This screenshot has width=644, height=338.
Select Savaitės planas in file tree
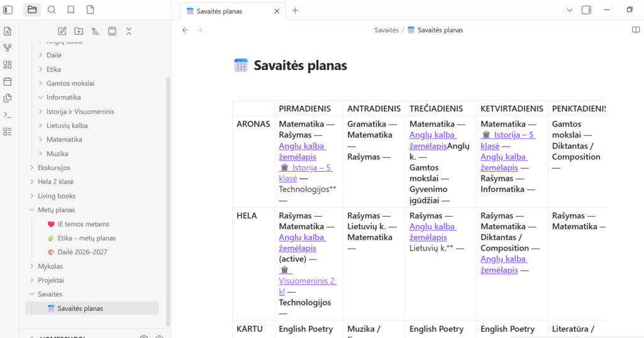[92, 308]
